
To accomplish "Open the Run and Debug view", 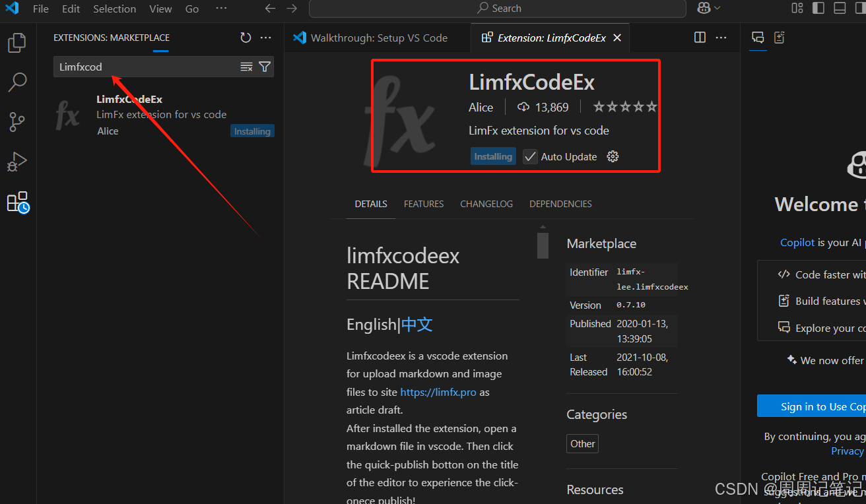I will click(17, 162).
